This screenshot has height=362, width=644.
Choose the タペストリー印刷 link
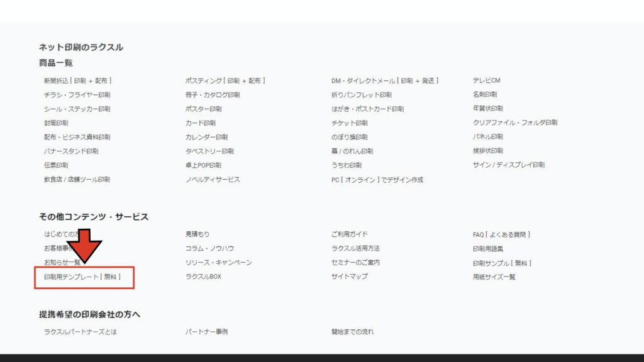tap(209, 151)
